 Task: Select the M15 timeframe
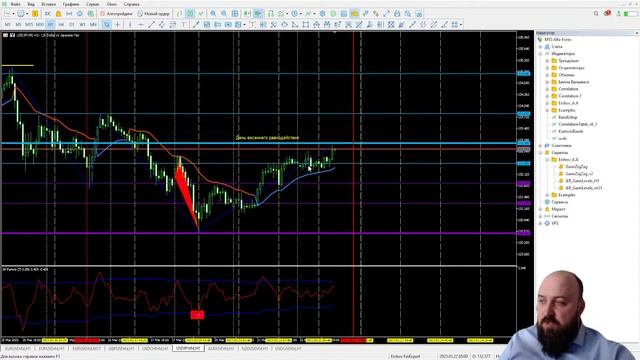click(x=29, y=24)
